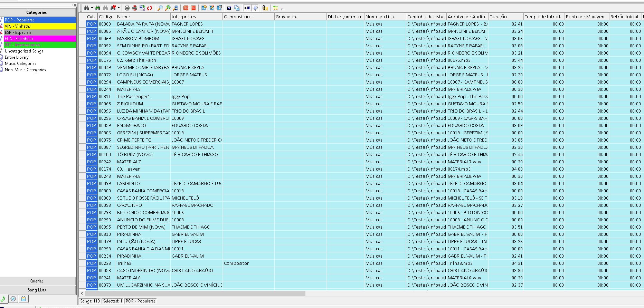Toggle the blue checkmark box toolbar icon
Image resolution: width=644 pixels, height=308 pixels.
click(x=229, y=8)
